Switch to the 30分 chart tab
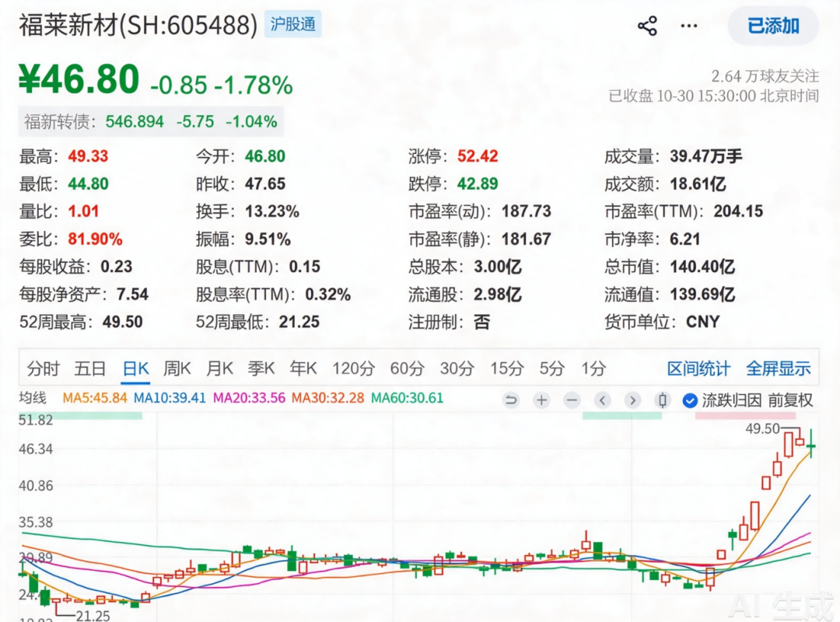Image resolution: width=840 pixels, height=622 pixels. pos(457,369)
